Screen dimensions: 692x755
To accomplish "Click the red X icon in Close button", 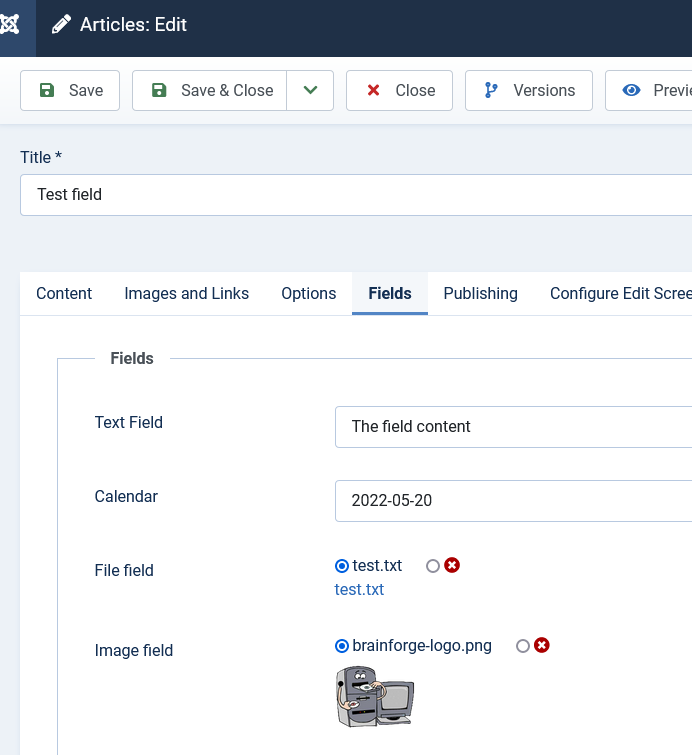I will click(x=373, y=90).
